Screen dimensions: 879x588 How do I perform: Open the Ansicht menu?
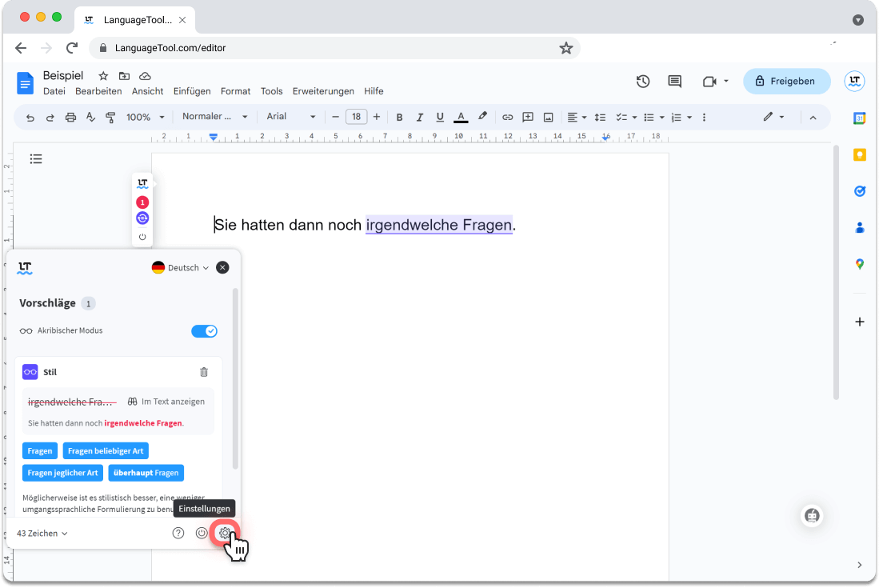[x=147, y=91]
